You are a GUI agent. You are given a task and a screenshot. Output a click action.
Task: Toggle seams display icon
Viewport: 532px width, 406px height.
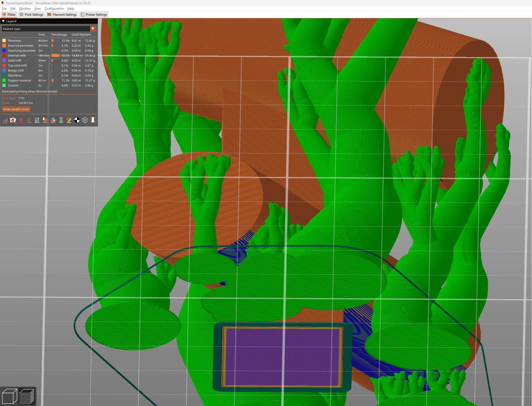[x=37, y=120]
